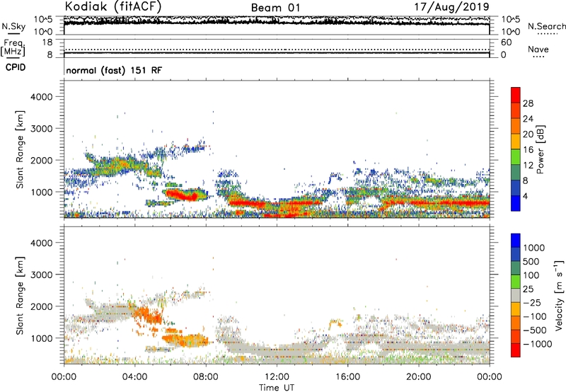Select the 'Beam 01' header label

point(275,8)
